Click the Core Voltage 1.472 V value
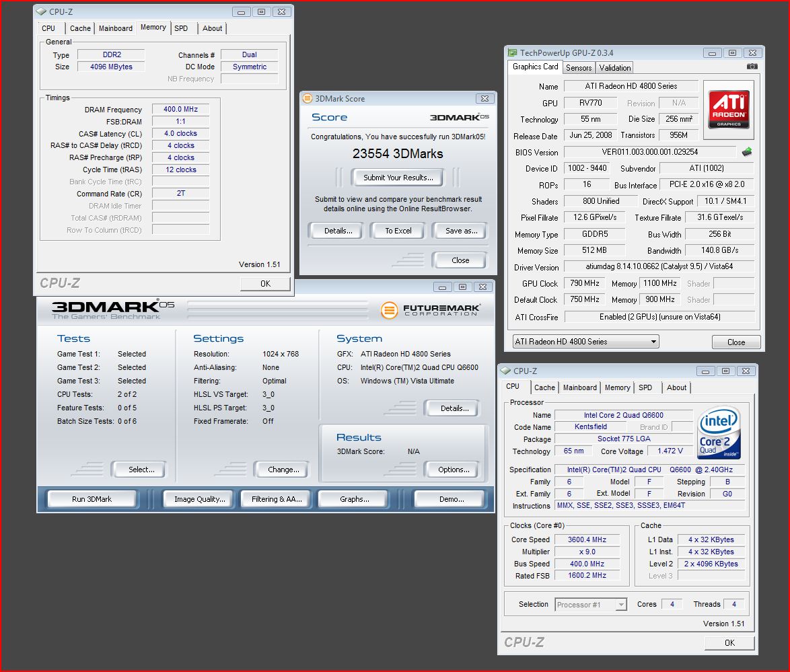 tap(670, 451)
